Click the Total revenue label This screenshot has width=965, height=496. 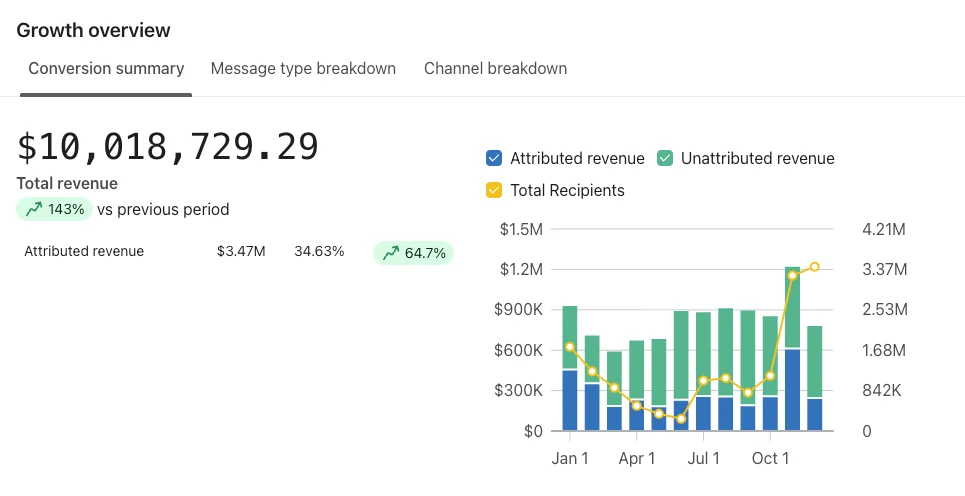67,183
